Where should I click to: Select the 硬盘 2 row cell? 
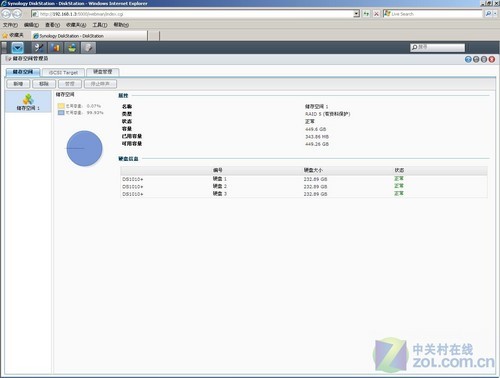(220, 186)
